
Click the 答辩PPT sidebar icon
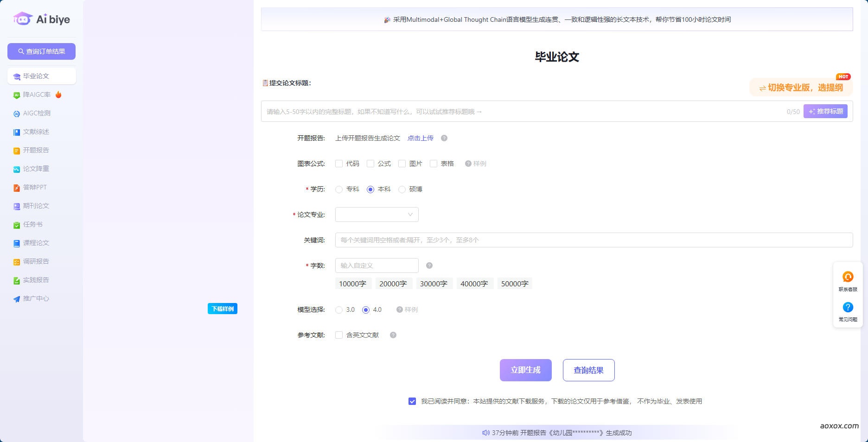click(x=17, y=188)
